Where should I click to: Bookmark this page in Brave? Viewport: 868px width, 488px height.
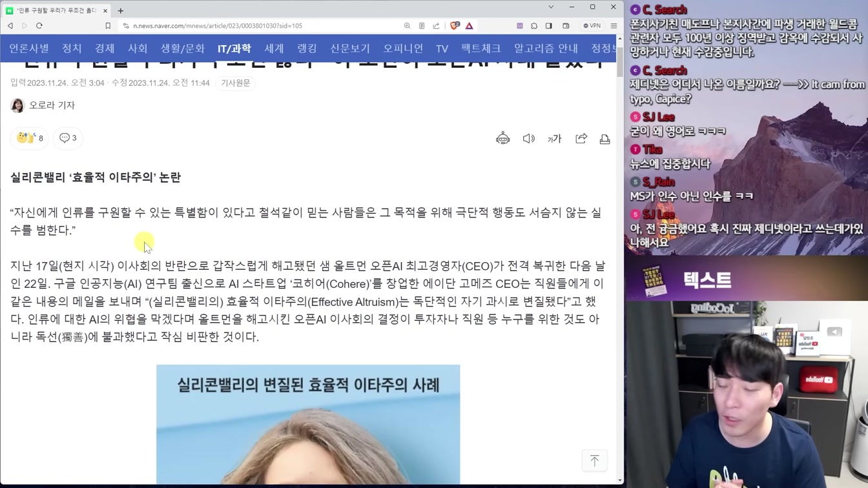pyautogui.click(x=108, y=26)
